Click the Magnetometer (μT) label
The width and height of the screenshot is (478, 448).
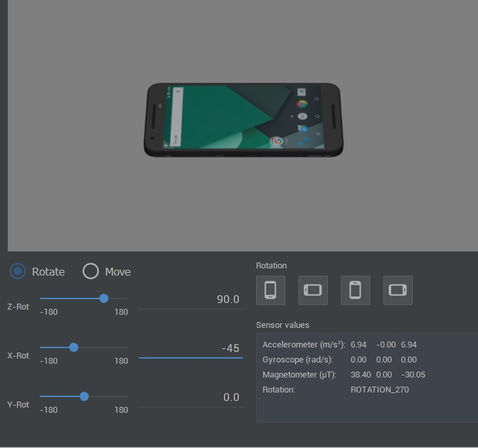pos(299,374)
